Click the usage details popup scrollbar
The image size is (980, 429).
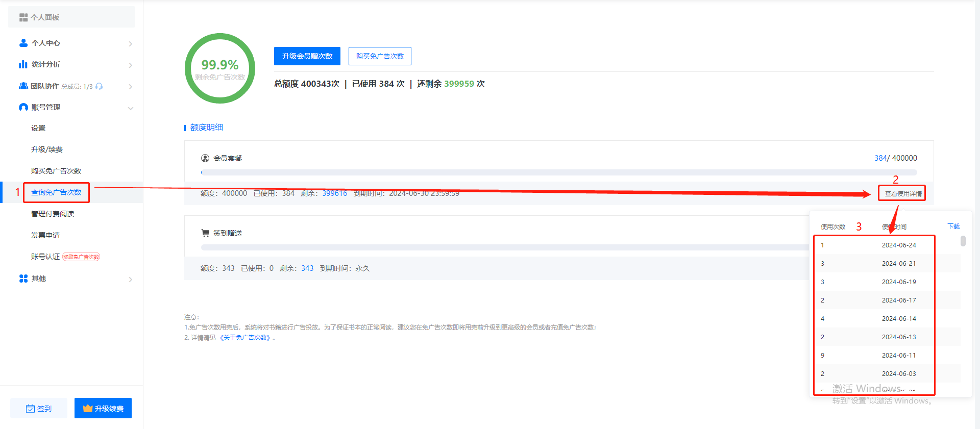tap(963, 241)
